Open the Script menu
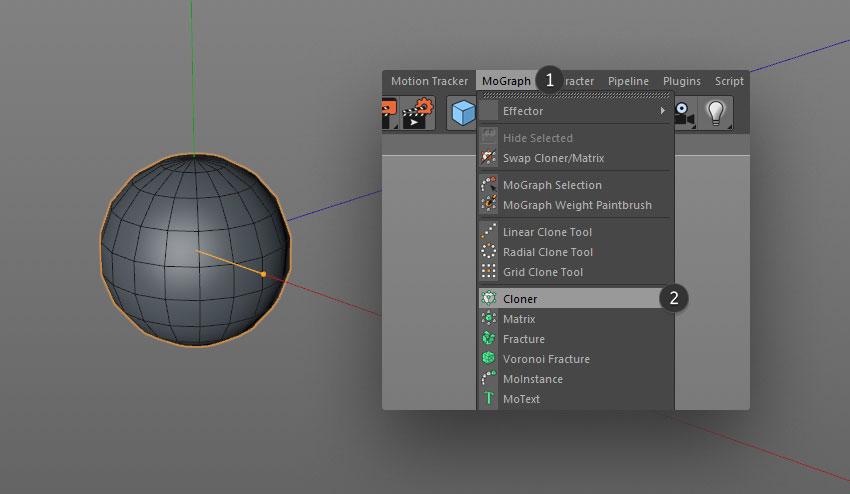This screenshot has height=494, width=850. tap(729, 81)
